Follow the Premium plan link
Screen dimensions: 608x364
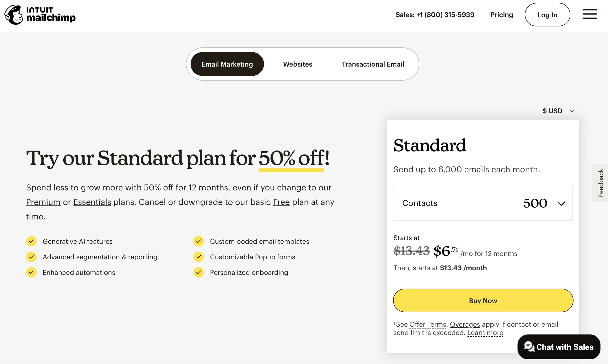[43, 202]
